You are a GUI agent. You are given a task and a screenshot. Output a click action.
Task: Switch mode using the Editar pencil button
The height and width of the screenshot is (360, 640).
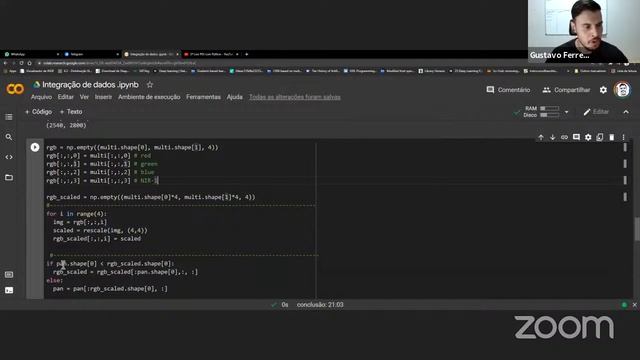coord(596,112)
